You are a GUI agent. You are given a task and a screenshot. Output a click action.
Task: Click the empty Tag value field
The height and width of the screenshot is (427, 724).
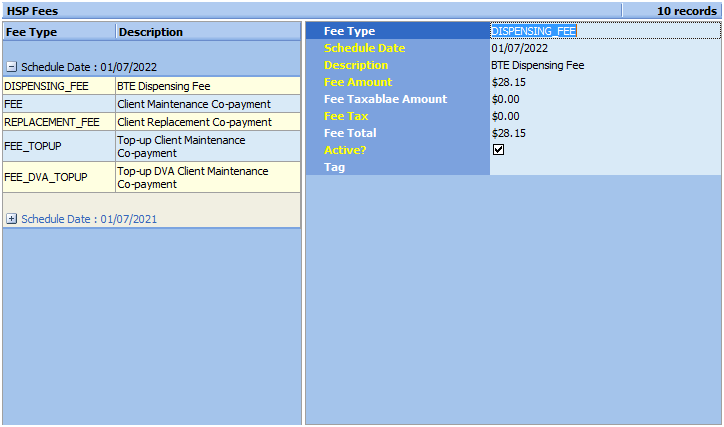click(x=604, y=167)
